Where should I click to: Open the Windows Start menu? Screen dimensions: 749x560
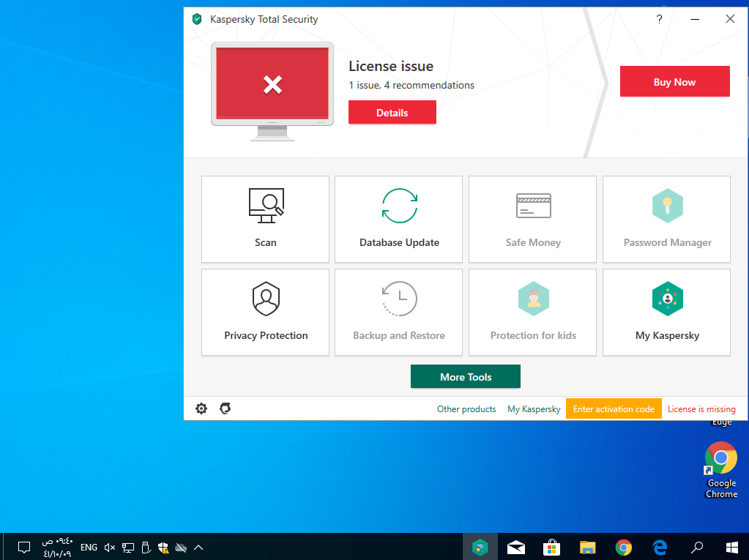(x=732, y=547)
